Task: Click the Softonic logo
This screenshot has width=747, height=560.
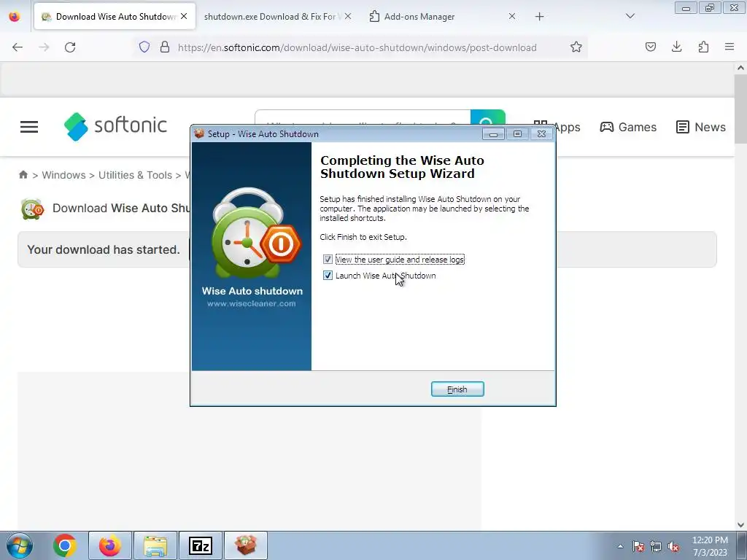Action: click(115, 126)
